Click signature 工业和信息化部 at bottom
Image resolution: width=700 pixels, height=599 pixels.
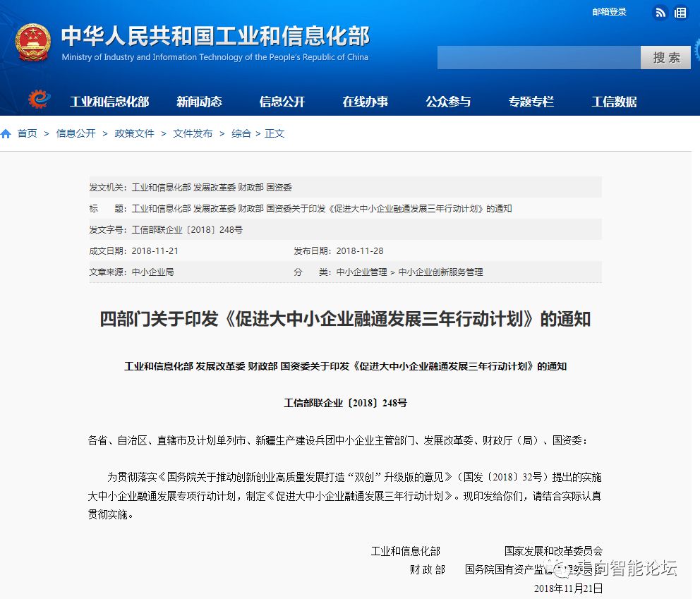405,551
